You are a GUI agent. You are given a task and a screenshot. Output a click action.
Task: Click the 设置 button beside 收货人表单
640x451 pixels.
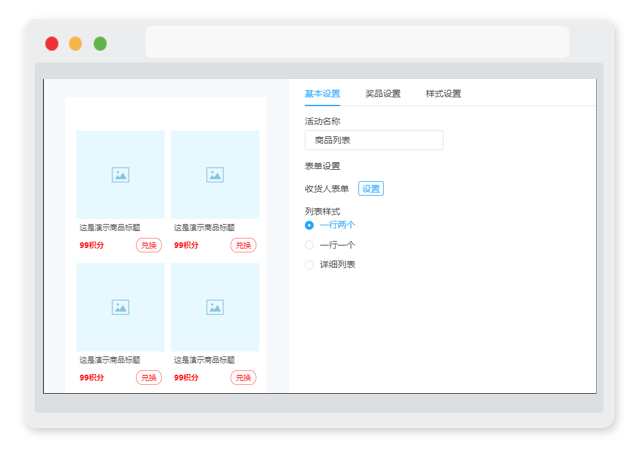tap(371, 189)
